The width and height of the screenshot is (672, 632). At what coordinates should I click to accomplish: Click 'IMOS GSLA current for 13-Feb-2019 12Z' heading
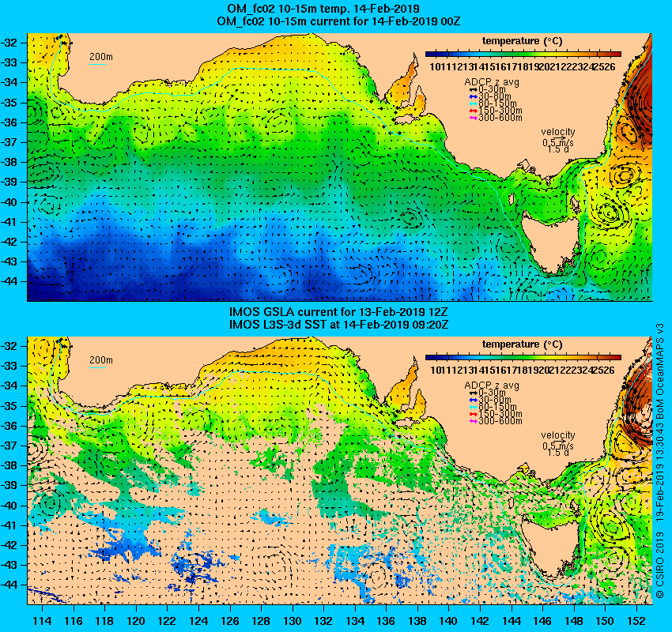(x=338, y=311)
